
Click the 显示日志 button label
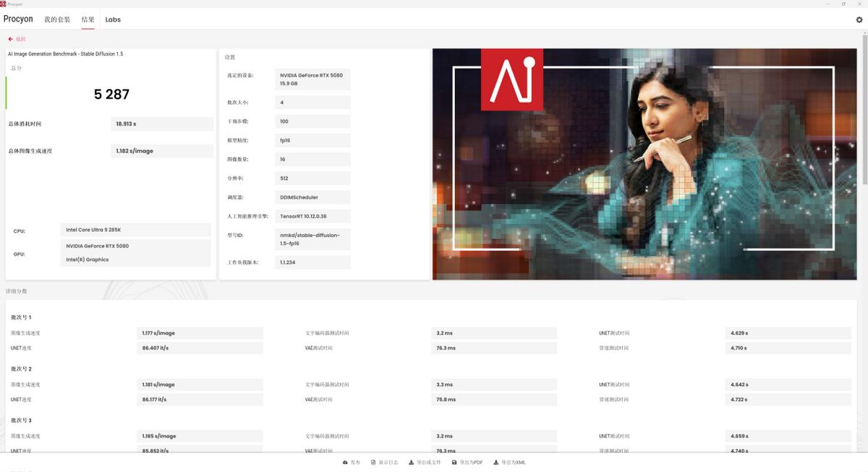pyautogui.click(x=388, y=463)
